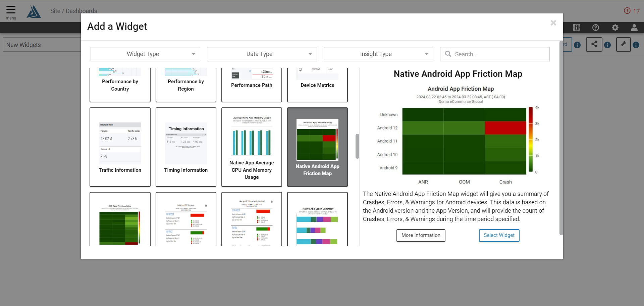Screen dimensions: 644x306
Task: Open the settings gear icon
Action: [x=615, y=28]
